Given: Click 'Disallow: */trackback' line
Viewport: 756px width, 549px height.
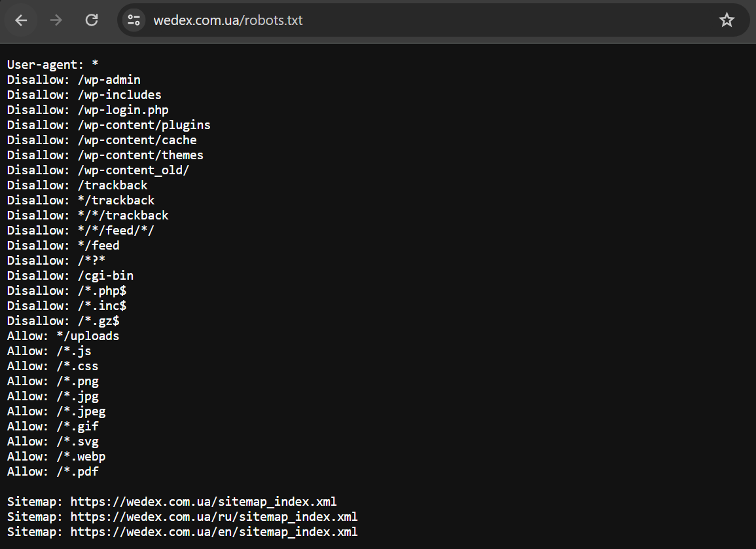Looking at the screenshot, I should [81, 200].
